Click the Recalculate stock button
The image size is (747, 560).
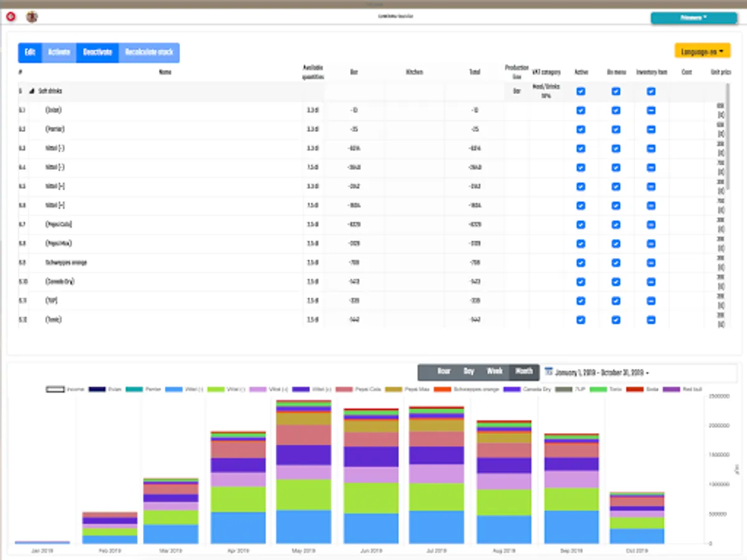point(149,52)
